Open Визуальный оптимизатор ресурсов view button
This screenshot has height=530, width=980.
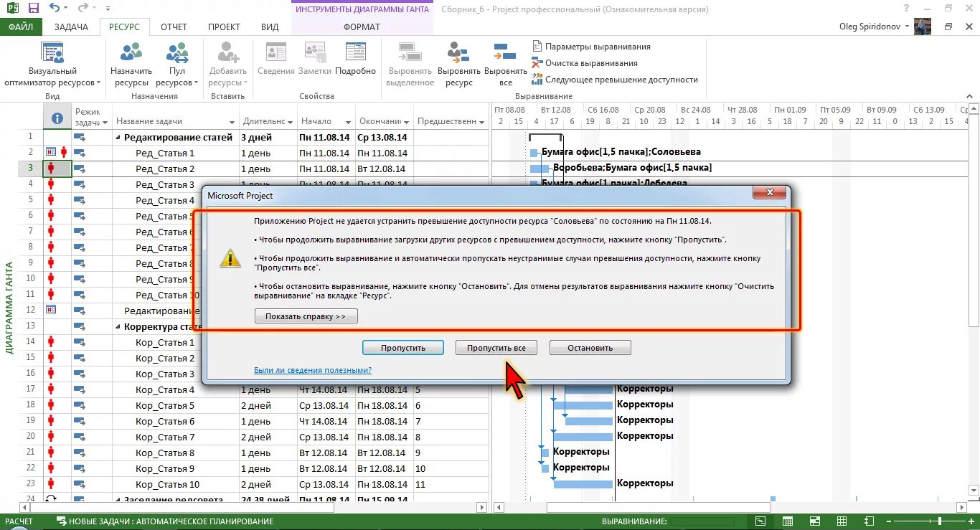[x=52, y=65]
